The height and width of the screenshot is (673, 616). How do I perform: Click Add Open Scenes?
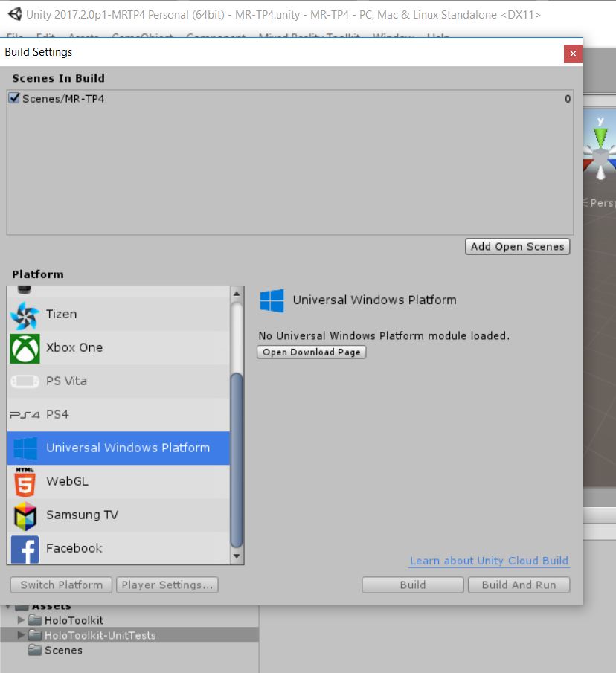point(517,246)
